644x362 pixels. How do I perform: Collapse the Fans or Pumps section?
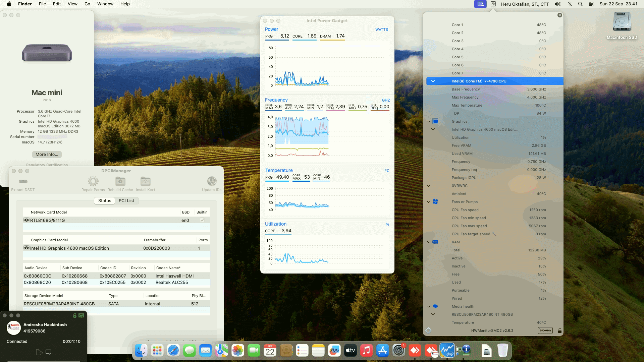point(428,201)
